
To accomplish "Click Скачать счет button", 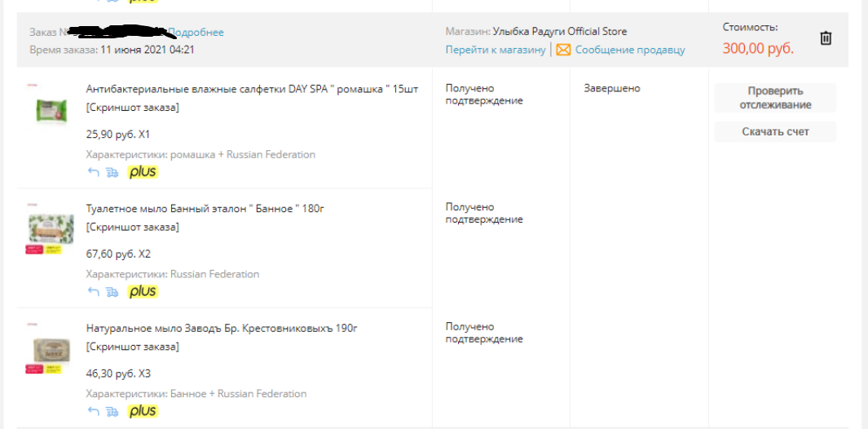I will [x=775, y=132].
